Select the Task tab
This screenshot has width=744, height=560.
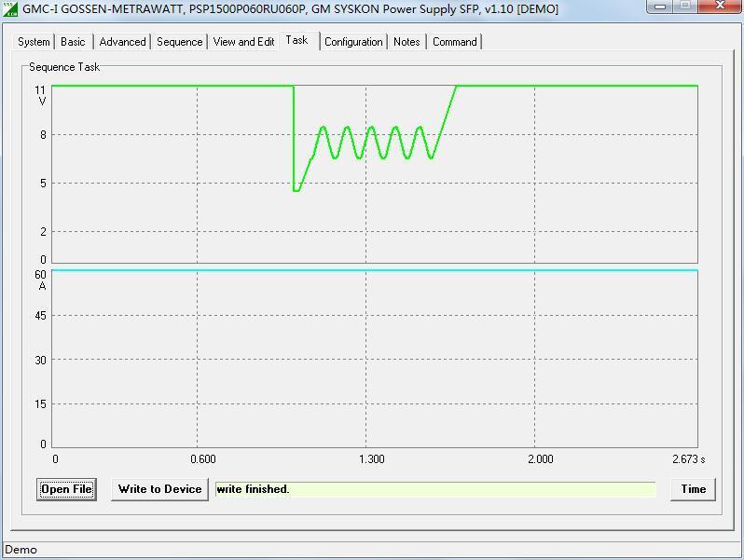pos(297,40)
